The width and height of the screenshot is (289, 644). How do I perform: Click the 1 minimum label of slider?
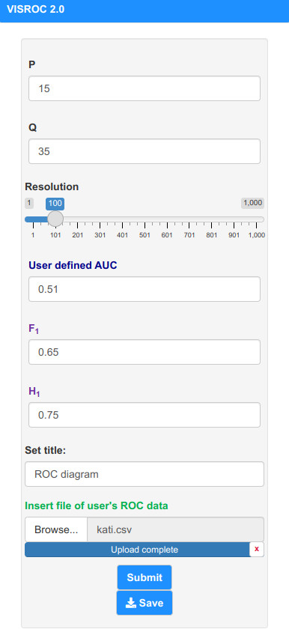point(28,203)
